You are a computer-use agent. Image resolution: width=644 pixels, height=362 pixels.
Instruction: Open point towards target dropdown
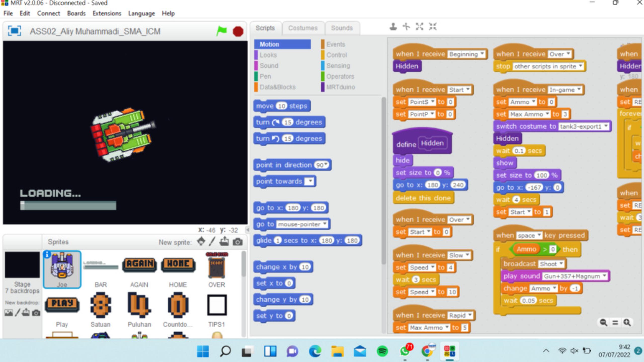pos(310,181)
